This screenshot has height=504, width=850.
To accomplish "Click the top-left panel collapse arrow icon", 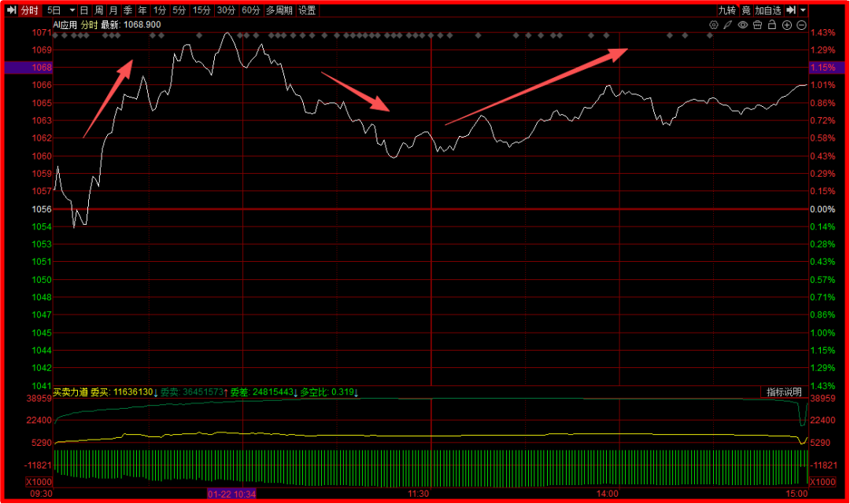I will (x=11, y=10).
